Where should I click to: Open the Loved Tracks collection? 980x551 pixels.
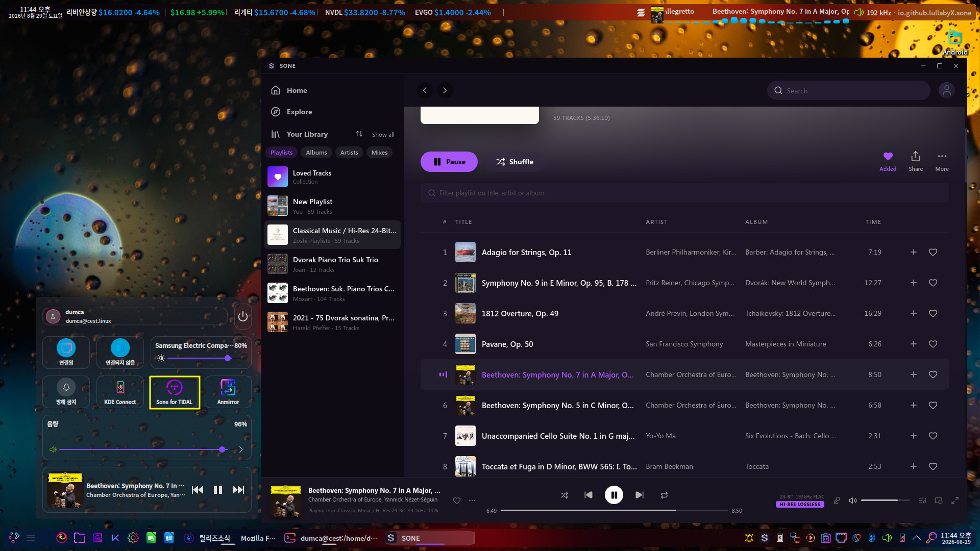[332, 177]
